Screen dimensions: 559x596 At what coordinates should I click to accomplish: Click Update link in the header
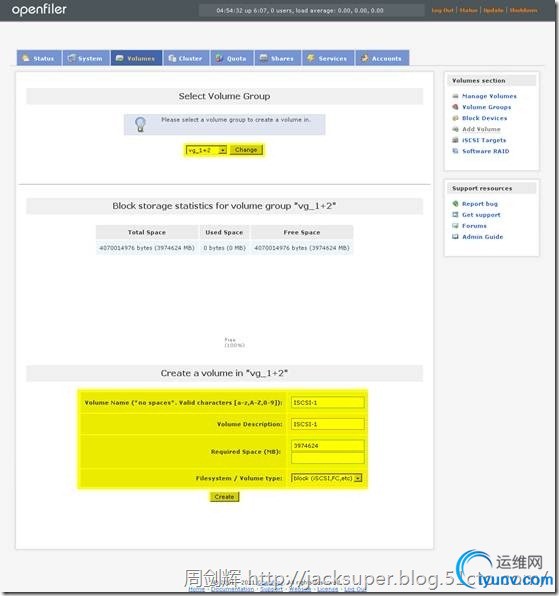pyautogui.click(x=493, y=10)
